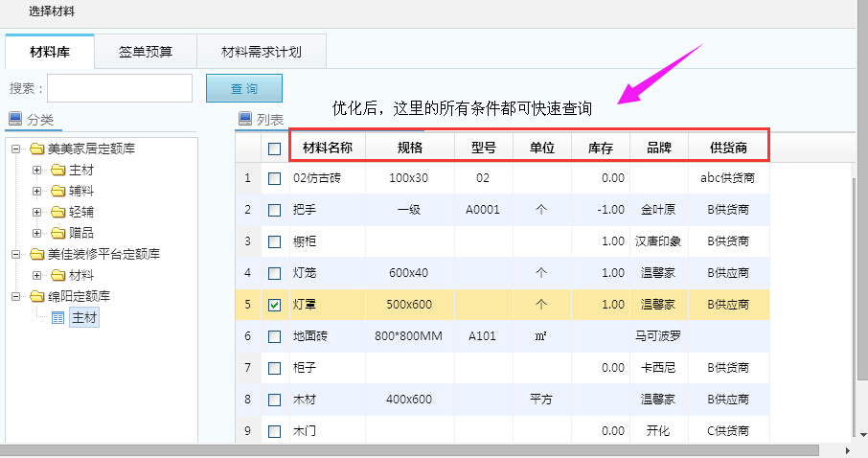Screen dimensions: 868x458
Task: Click the 辅料 folder icon in tree
Action: (x=57, y=191)
